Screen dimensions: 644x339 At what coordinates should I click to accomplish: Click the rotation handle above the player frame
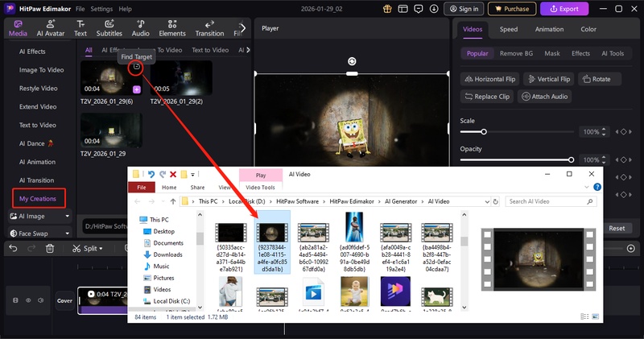[352, 61]
